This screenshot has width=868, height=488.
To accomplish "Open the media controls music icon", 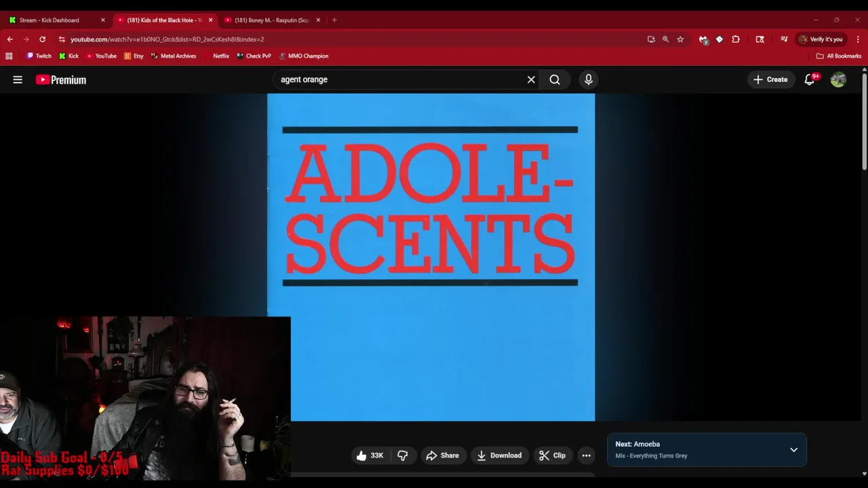I will pos(784,39).
